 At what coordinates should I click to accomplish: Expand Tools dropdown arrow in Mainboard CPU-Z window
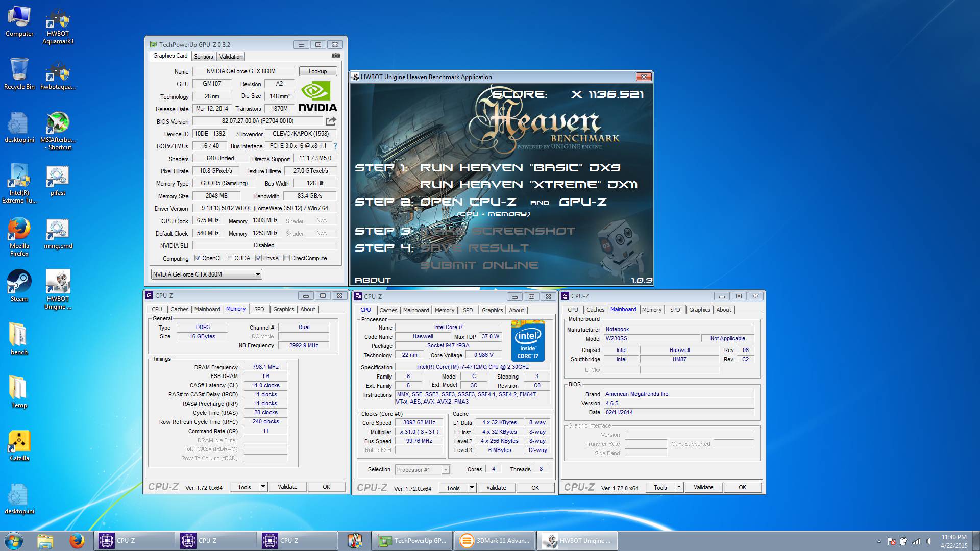679,487
